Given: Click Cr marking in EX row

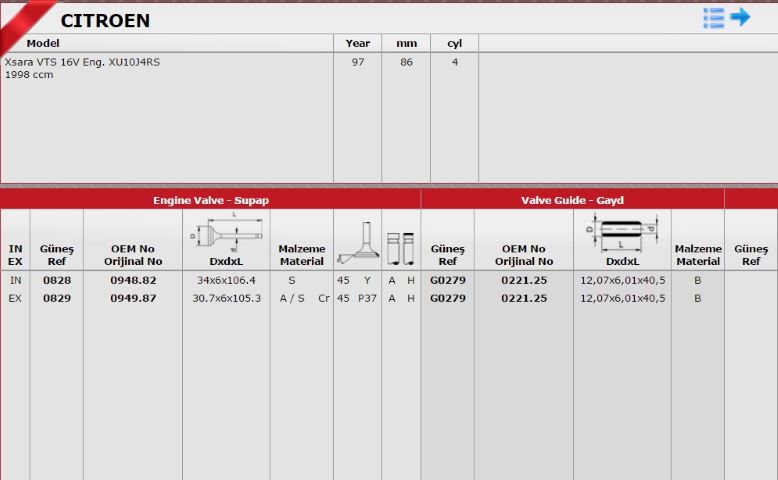Looking at the screenshot, I should (x=324, y=298).
